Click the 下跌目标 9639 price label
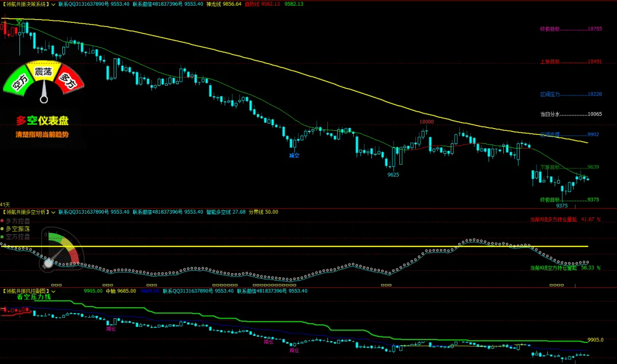Image resolution: width=617 pixels, height=364 pixels. pyautogui.click(x=570, y=167)
